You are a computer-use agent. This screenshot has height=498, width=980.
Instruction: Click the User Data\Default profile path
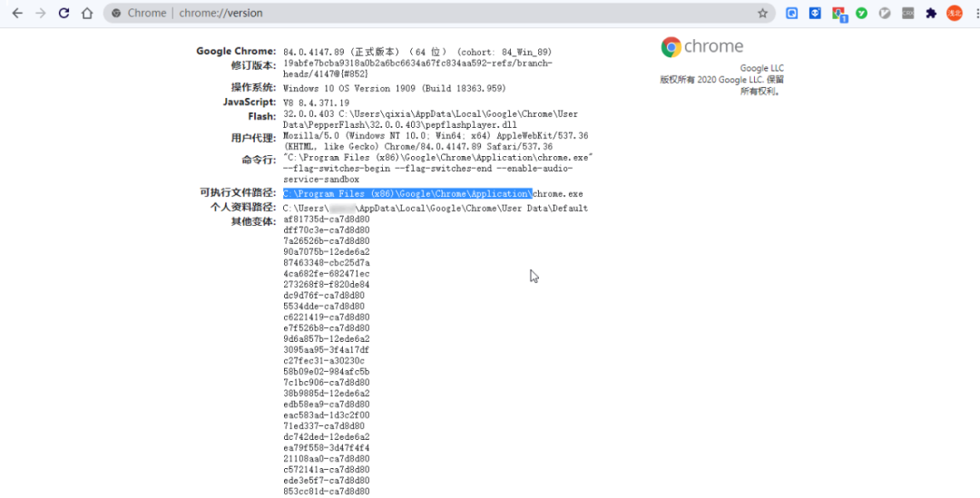435,208
